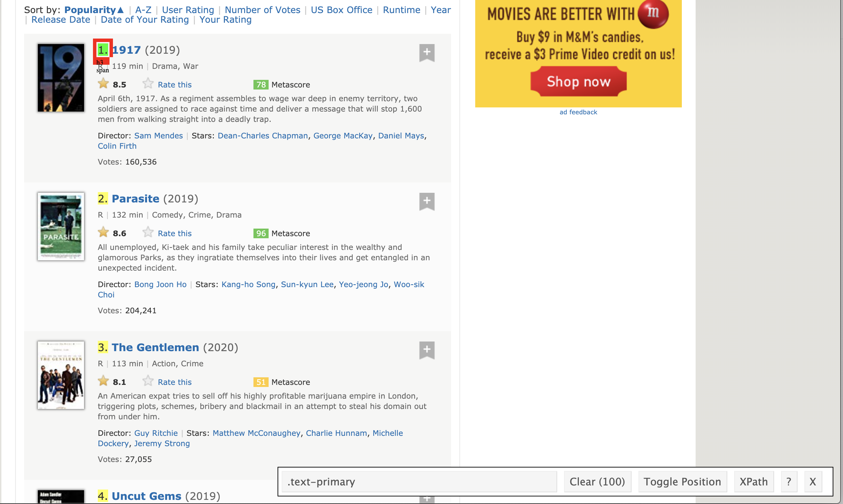Click the gold star beside 8.6 rating
This screenshot has width=843, height=504.
coord(103,232)
